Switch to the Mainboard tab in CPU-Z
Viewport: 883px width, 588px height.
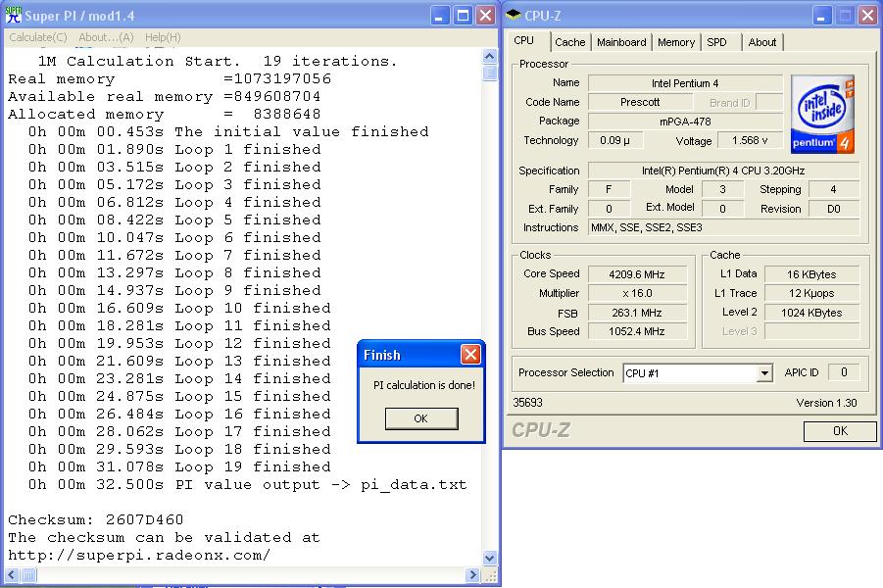point(621,42)
